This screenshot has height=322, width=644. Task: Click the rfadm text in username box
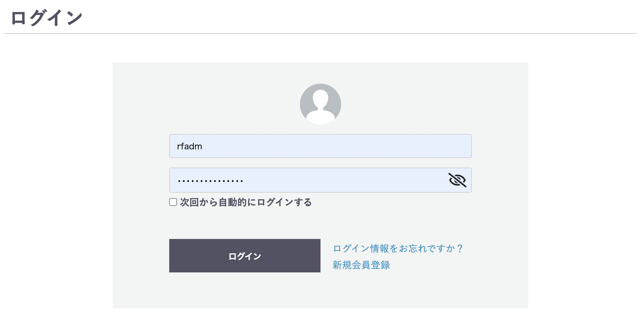tap(190, 146)
